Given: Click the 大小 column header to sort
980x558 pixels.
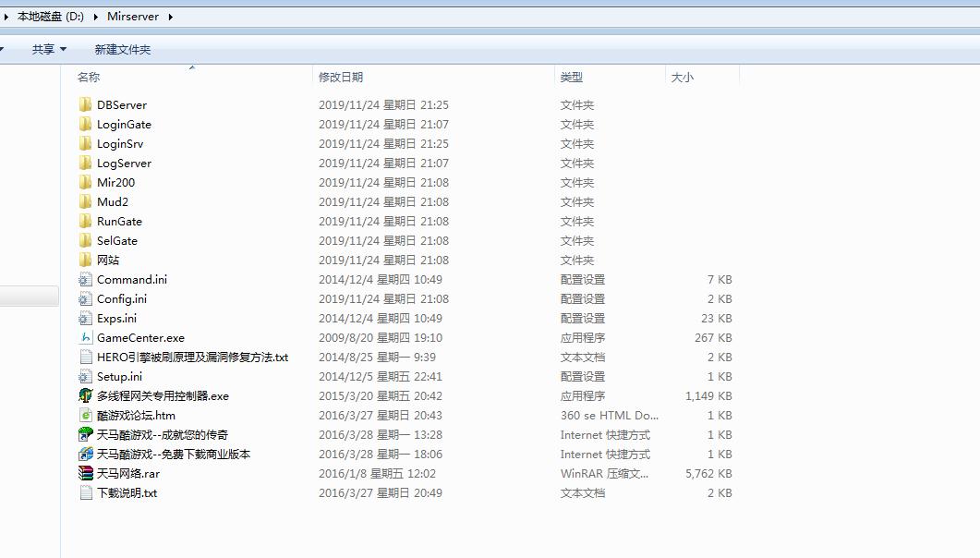Looking at the screenshot, I should click(684, 78).
